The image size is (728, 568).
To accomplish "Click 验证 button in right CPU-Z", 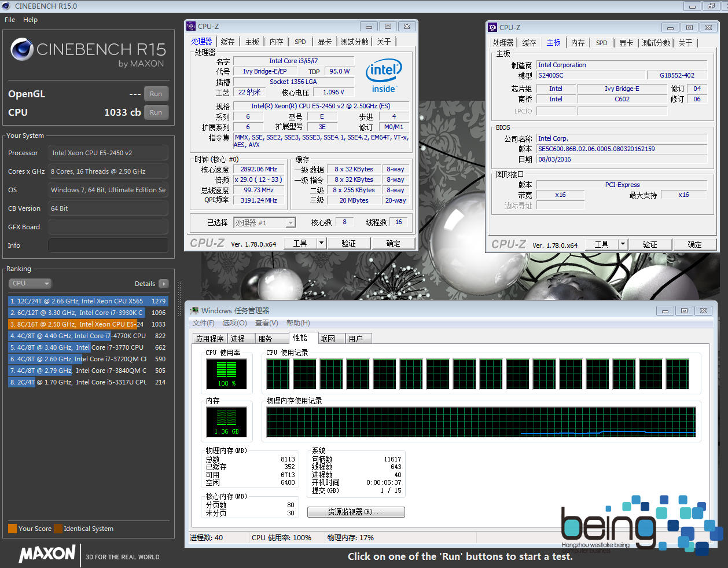I will (650, 244).
